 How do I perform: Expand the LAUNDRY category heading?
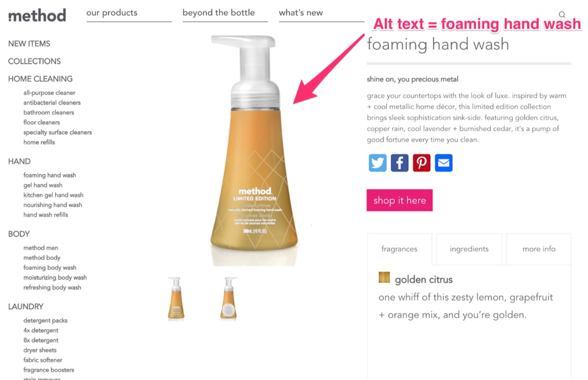pyautogui.click(x=25, y=307)
